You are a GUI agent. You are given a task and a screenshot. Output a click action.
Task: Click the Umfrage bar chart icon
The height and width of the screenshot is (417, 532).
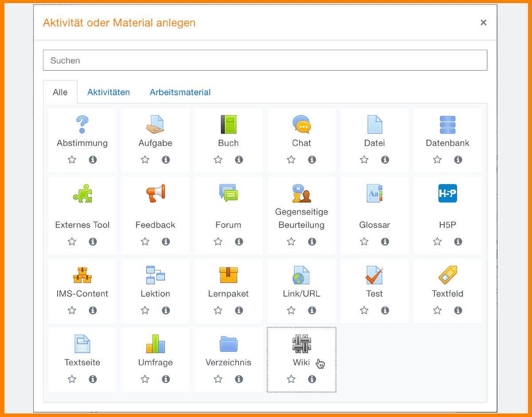[x=155, y=344]
